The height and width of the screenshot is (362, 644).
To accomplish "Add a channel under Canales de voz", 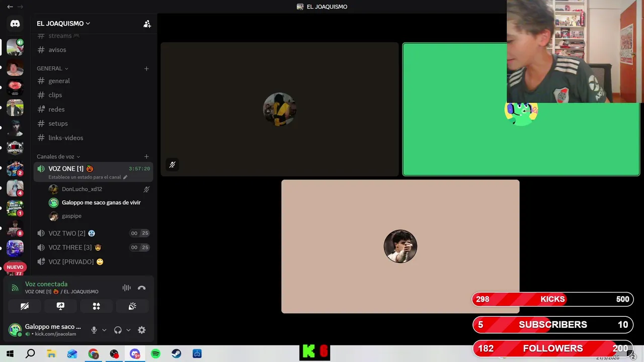I will (x=146, y=156).
